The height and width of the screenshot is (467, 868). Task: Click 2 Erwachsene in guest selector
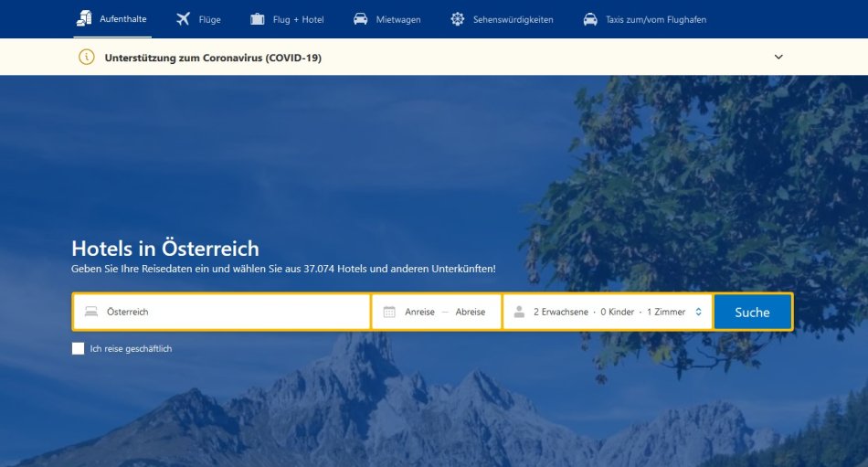[x=561, y=312]
